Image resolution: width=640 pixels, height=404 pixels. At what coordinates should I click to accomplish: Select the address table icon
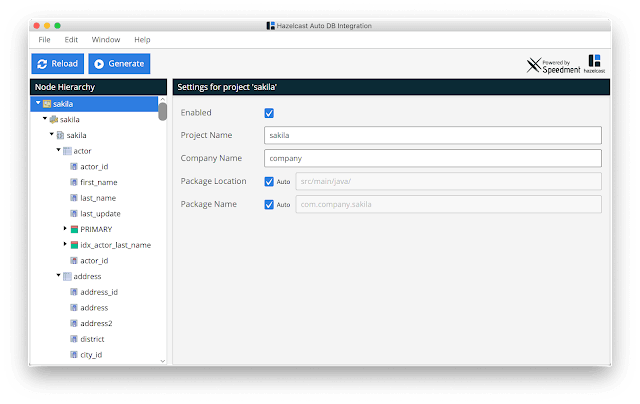pyautogui.click(x=67, y=276)
